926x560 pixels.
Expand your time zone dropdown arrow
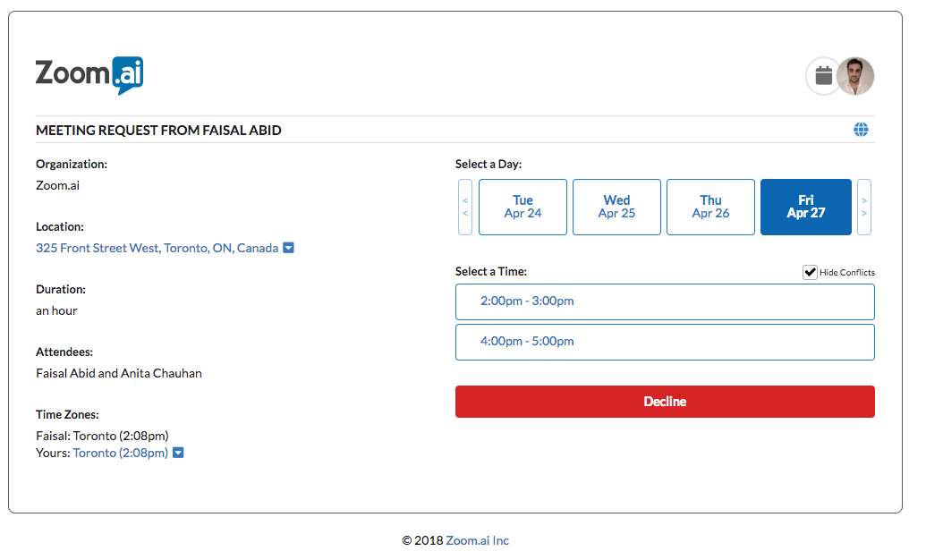(178, 453)
